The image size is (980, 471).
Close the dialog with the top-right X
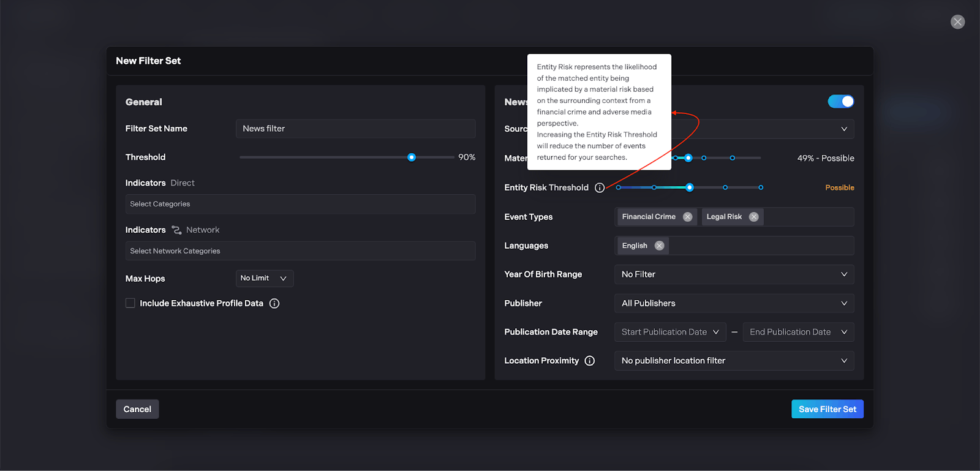click(957, 22)
